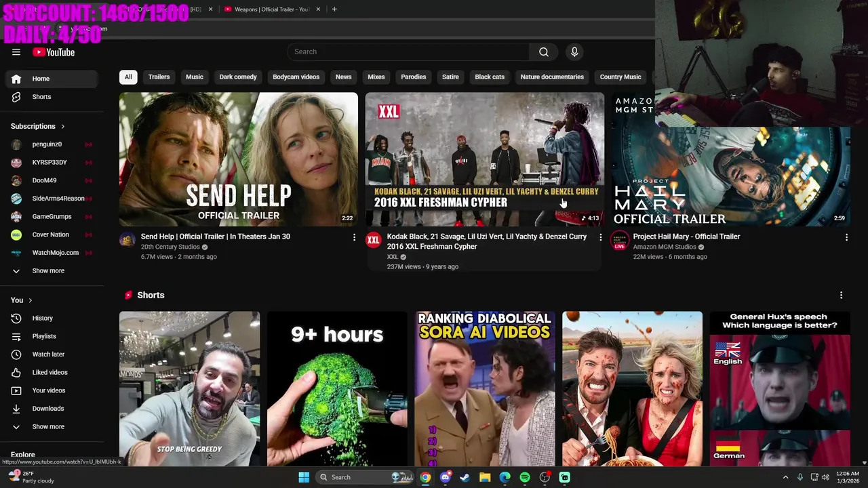Select the Satire filter chip
Viewport: 868px width, 488px height.
450,77
